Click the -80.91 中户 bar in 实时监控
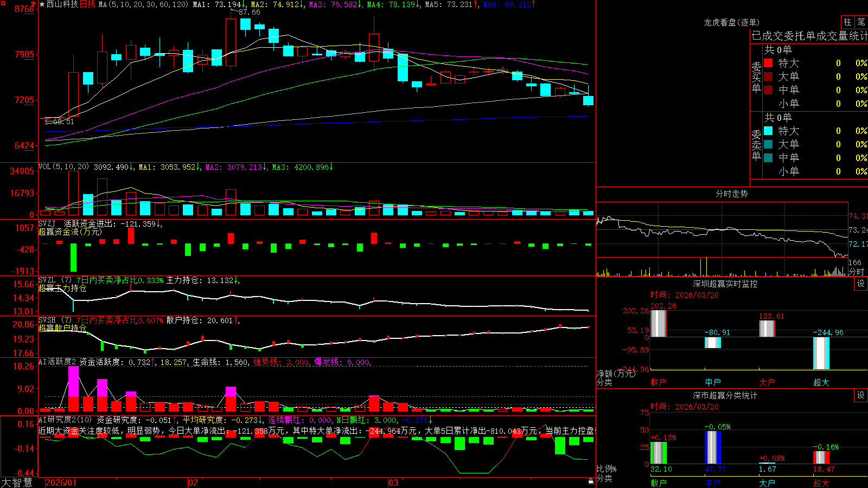Screen dimensions: 868x488 (x=713, y=342)
